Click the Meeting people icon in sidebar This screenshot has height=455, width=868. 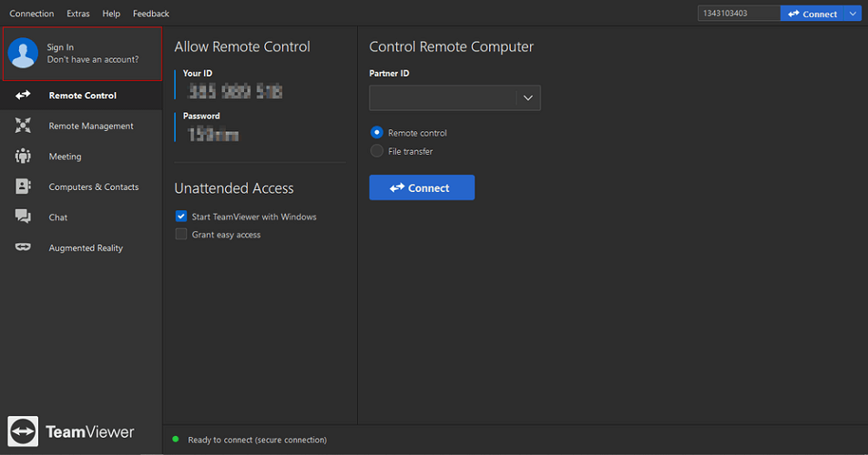coord(23,156)
